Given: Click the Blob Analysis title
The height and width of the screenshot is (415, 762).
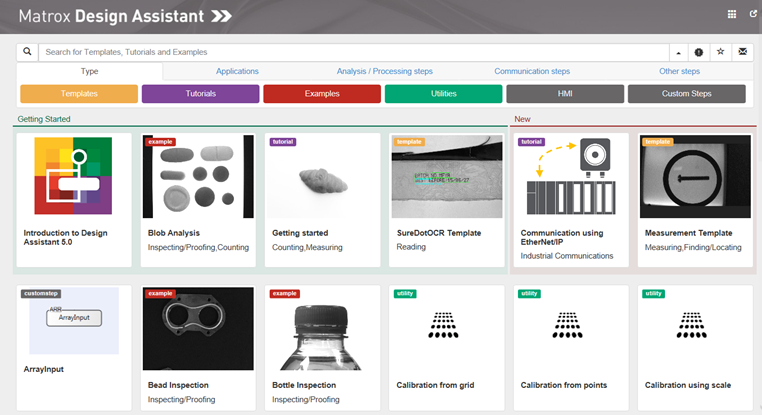Looking at the screenshot, I should pyautogui.click(x=174, y=233).
